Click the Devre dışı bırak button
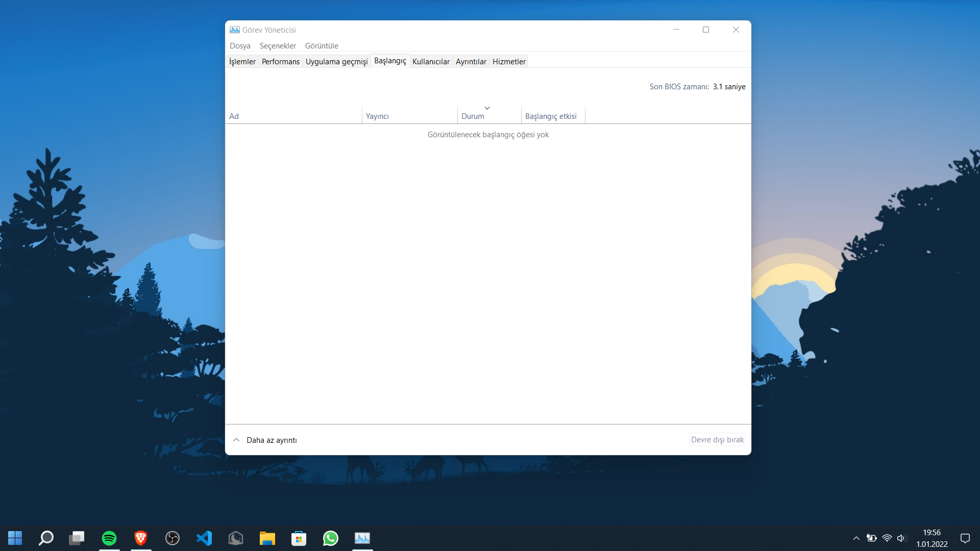Screen dimensions: 980x551 click(717, 440)
